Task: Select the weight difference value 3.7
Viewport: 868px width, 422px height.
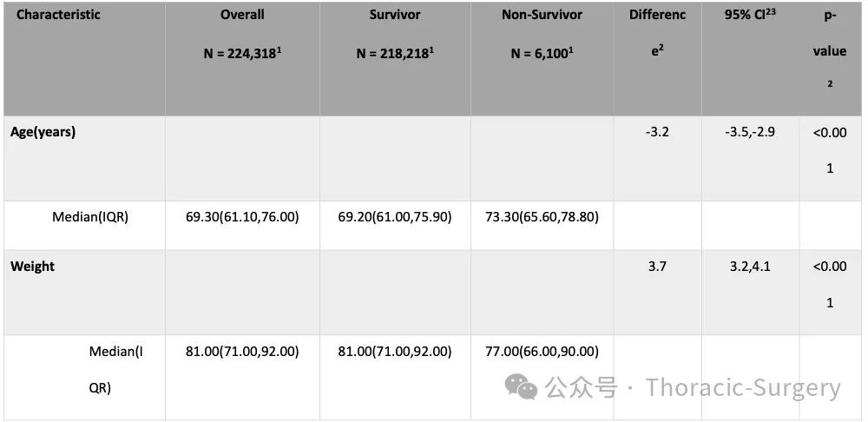Action: (658, 267)
